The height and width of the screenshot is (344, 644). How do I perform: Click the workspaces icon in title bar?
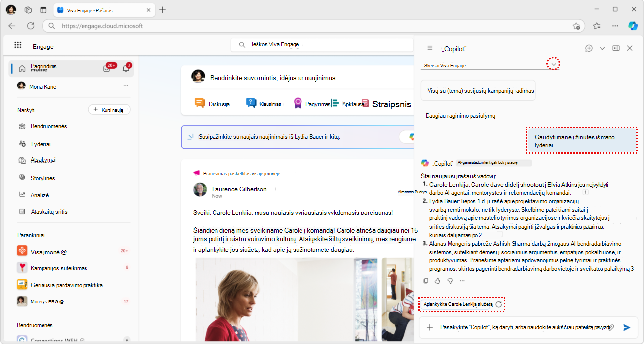(x=28, y=10)
